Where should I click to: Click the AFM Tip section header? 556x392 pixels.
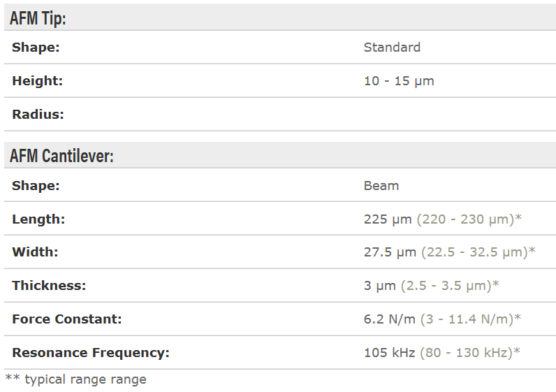coord(38,18)
